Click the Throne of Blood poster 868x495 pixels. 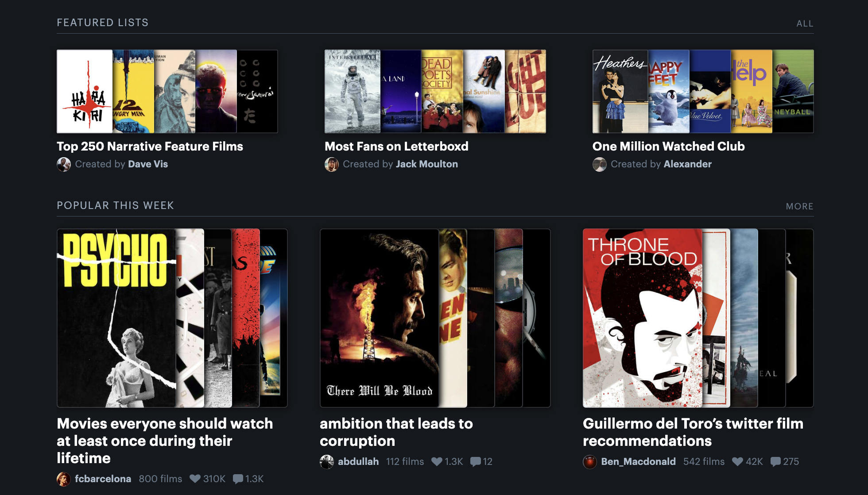coord(642,317)
